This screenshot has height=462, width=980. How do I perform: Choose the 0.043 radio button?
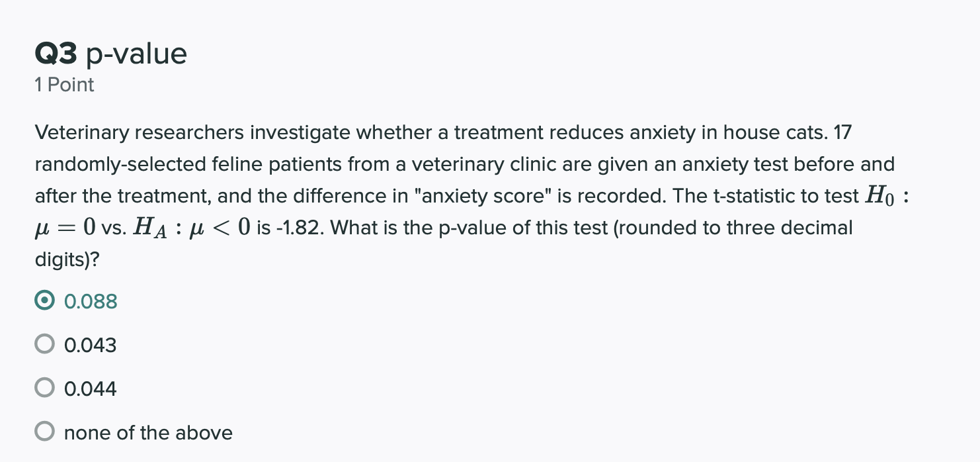44,345
